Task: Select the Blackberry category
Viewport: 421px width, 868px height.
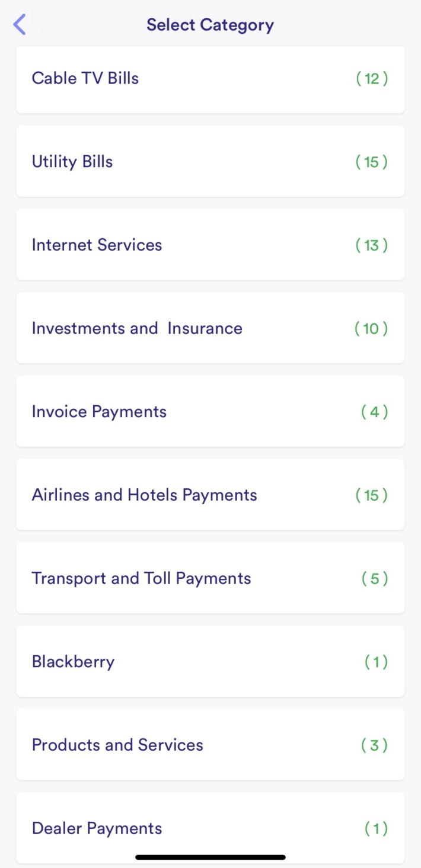Action: coord(73,662)
